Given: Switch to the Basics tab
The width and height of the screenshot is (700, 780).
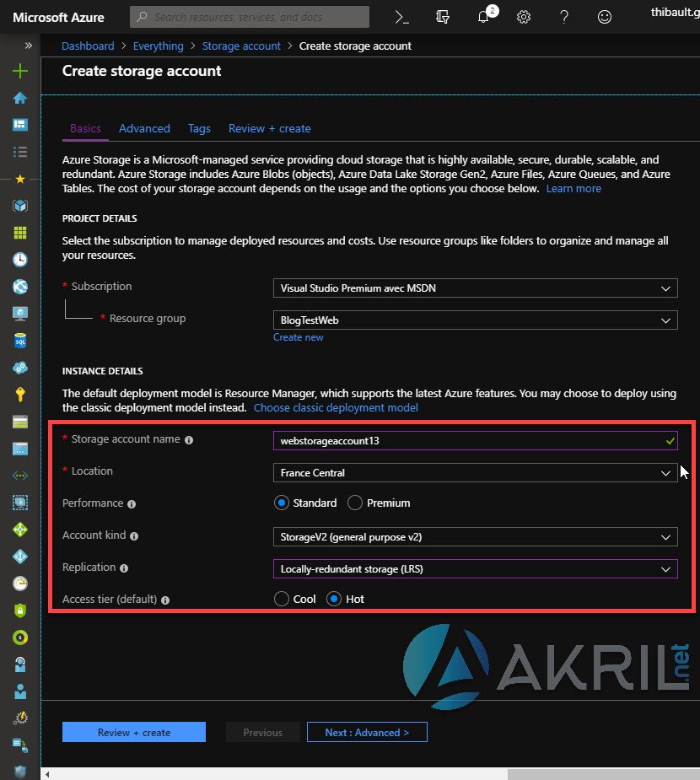Looking at the screenshot, I should click(x=85, y=128).
